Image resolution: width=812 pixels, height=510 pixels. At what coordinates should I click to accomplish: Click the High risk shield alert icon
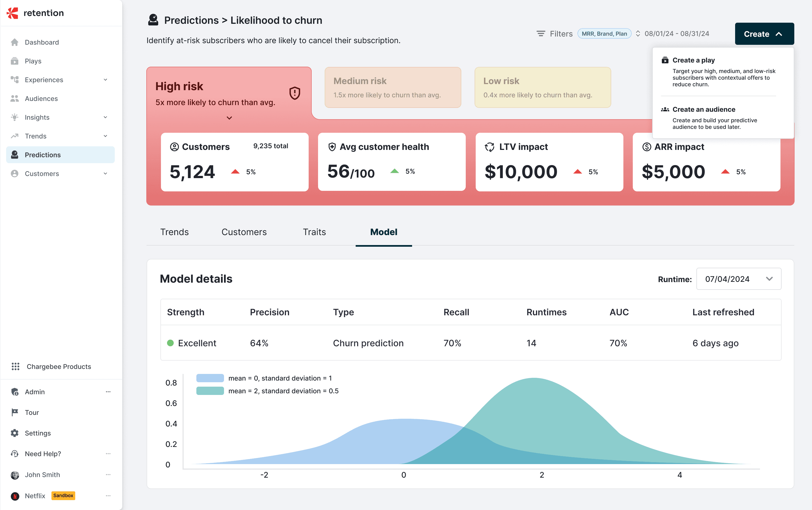[295, 93]
